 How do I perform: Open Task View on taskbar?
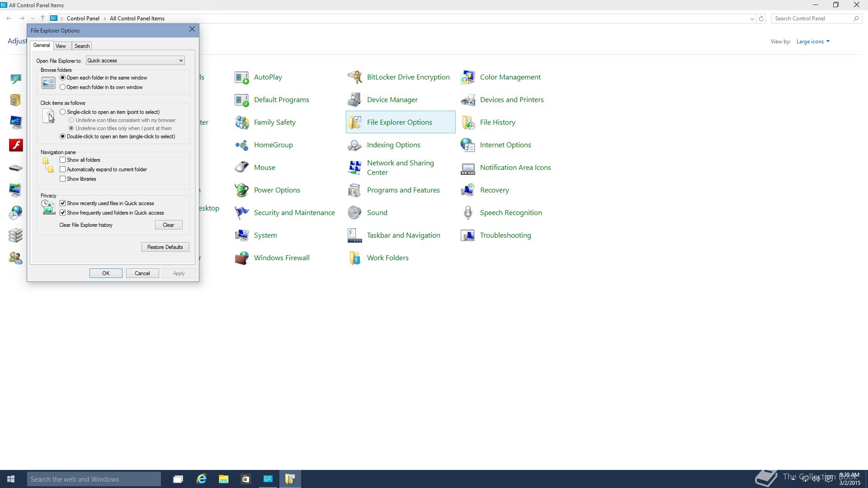point(178,479)
